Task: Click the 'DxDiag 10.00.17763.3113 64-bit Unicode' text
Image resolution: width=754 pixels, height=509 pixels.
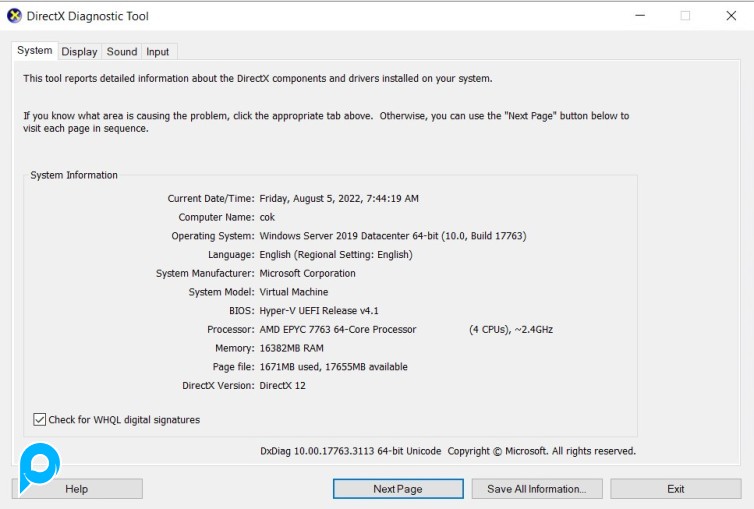Action: 351,451
